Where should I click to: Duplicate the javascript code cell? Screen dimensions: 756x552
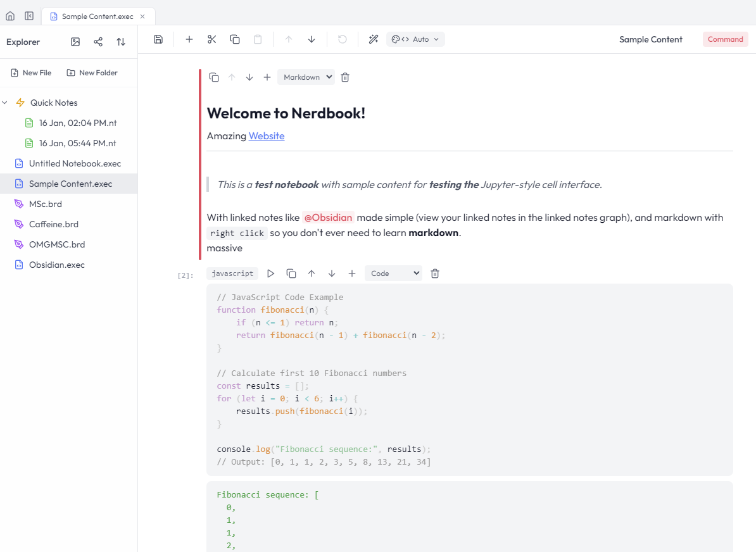[291, 273]
